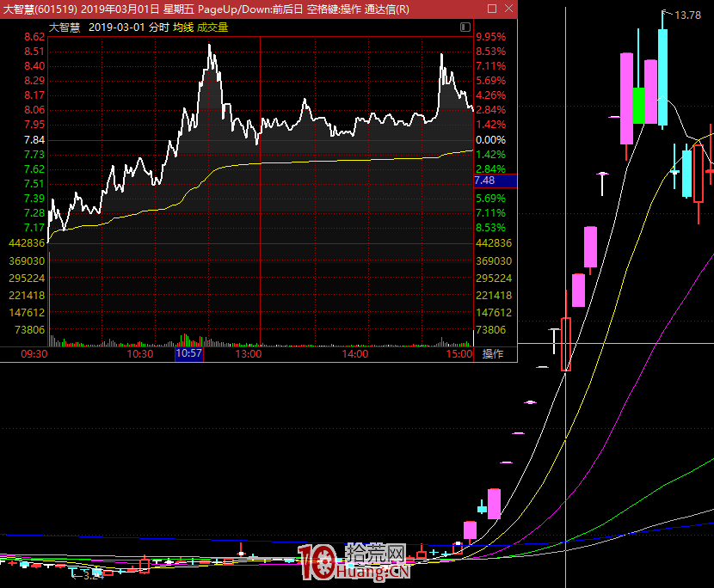Click the 13:00 time label

249,353
